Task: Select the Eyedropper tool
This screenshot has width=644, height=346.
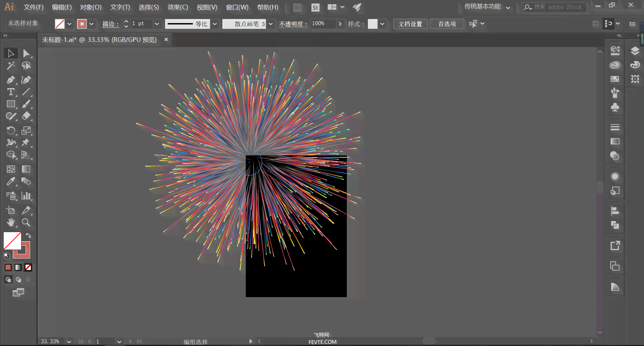Action: click(x=11, y=182)
